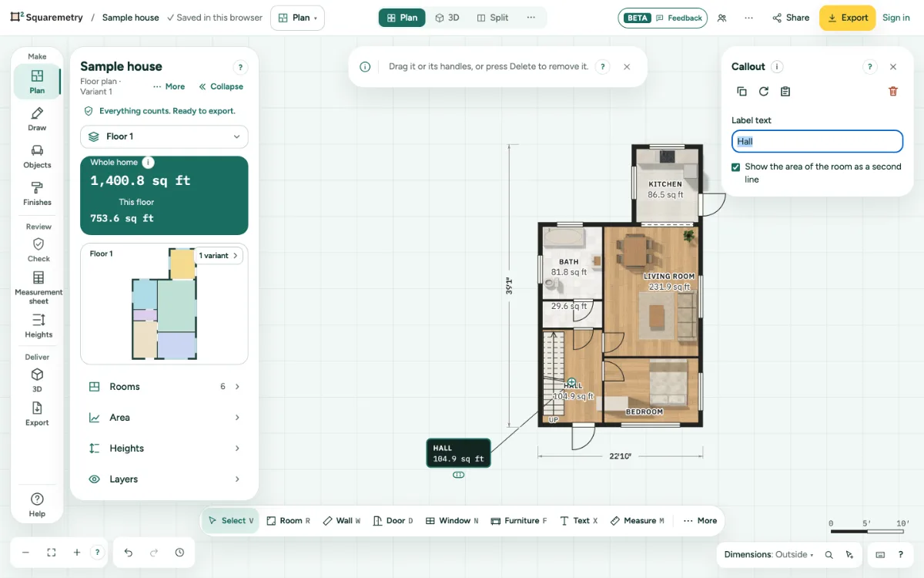Open 3D under Deliver in sidebar

coord(37,380)
